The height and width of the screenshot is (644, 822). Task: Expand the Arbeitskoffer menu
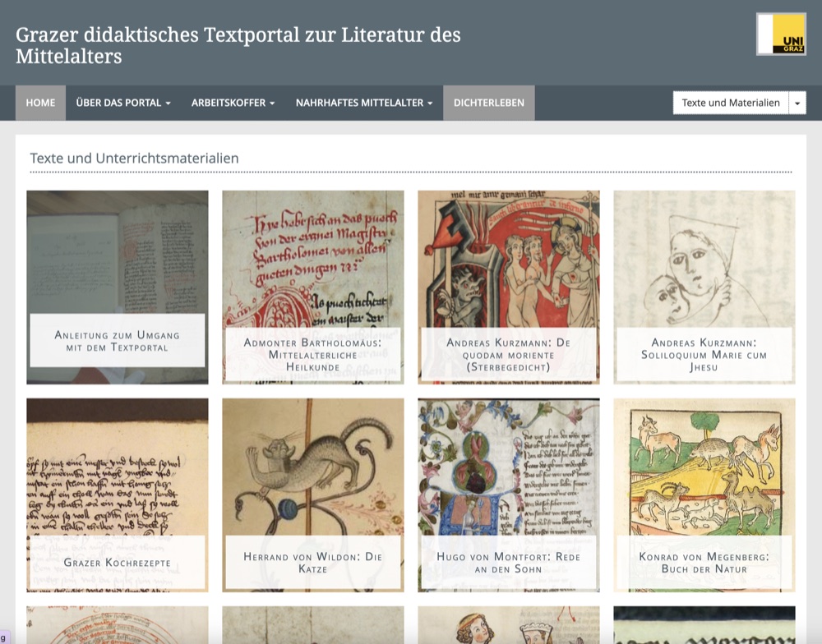click(233, 103)
